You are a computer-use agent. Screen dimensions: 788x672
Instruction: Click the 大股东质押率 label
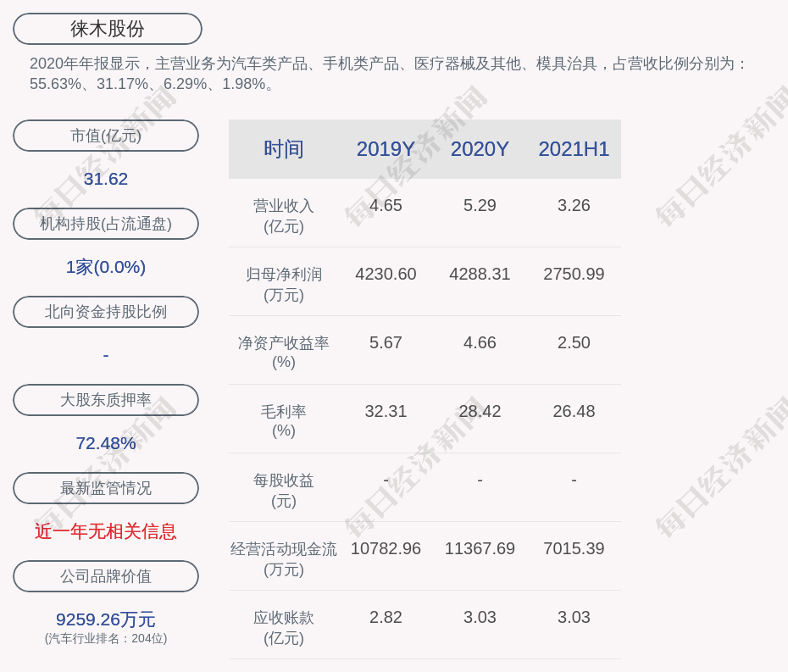coord(106,400)
